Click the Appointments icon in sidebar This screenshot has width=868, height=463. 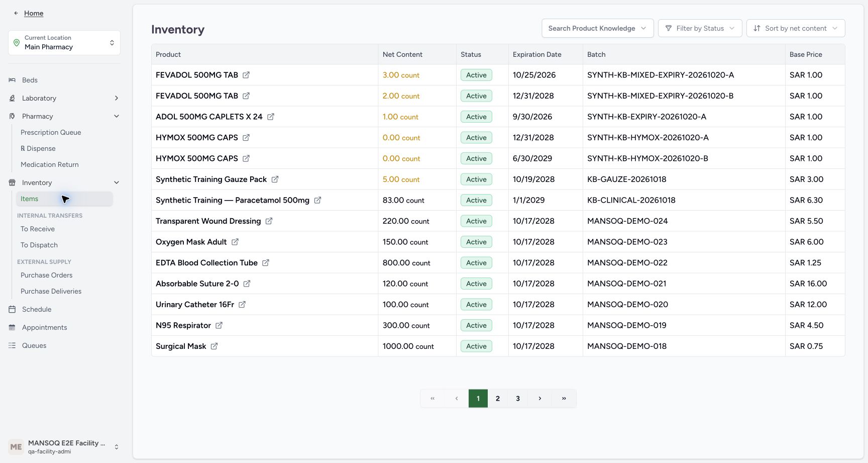tap(12, 327)
